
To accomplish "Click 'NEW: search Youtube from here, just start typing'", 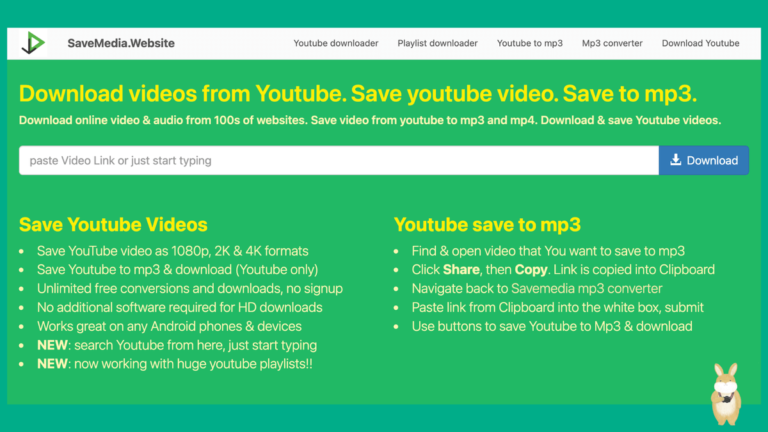I will (x=177, y=345).
